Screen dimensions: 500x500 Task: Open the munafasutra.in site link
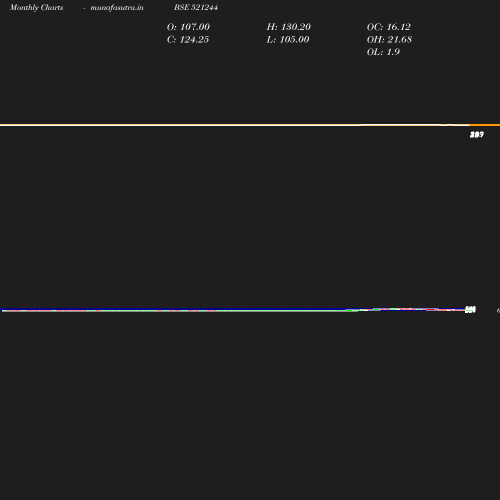[x=117, y=7]
